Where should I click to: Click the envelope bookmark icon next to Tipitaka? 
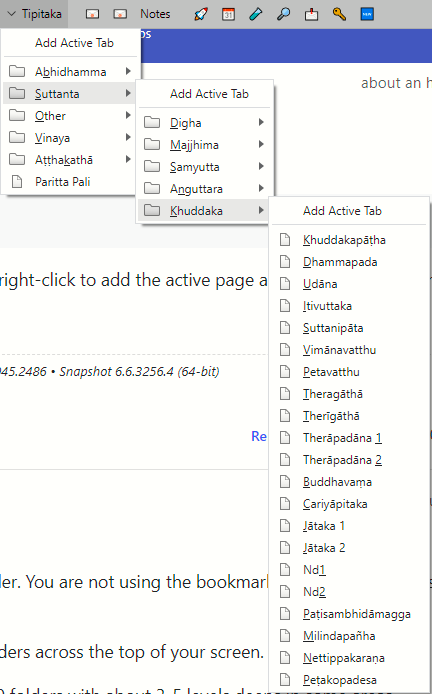click(92, 14)
